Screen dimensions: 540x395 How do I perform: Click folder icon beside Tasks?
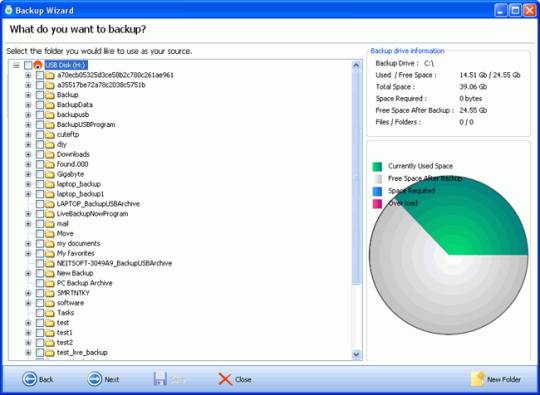[x=50, y=313]
